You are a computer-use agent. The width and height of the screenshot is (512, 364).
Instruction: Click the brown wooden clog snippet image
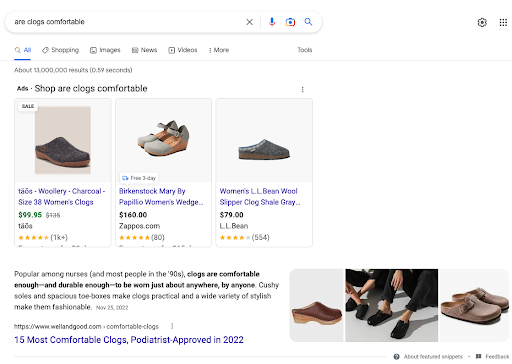coord(316,305)
